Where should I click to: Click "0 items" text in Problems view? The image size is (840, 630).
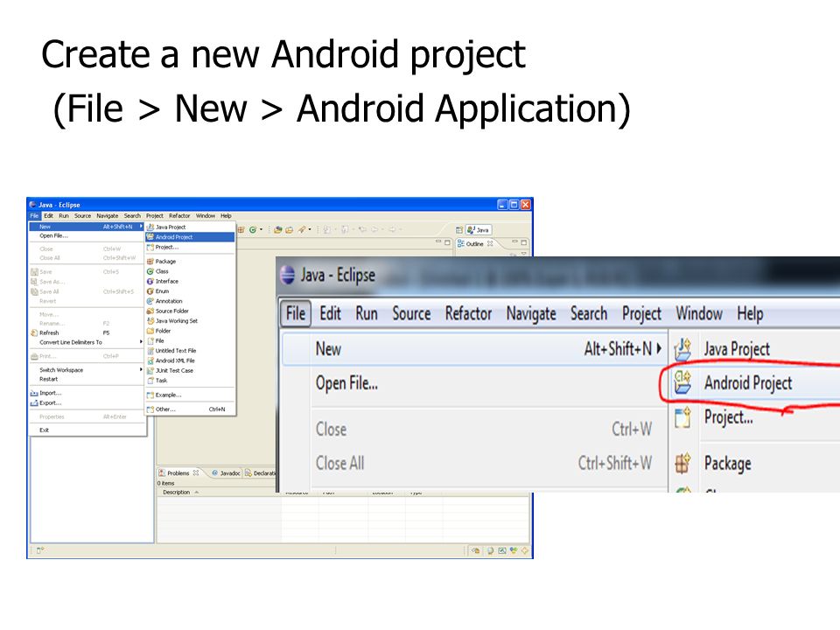[165, 483]
